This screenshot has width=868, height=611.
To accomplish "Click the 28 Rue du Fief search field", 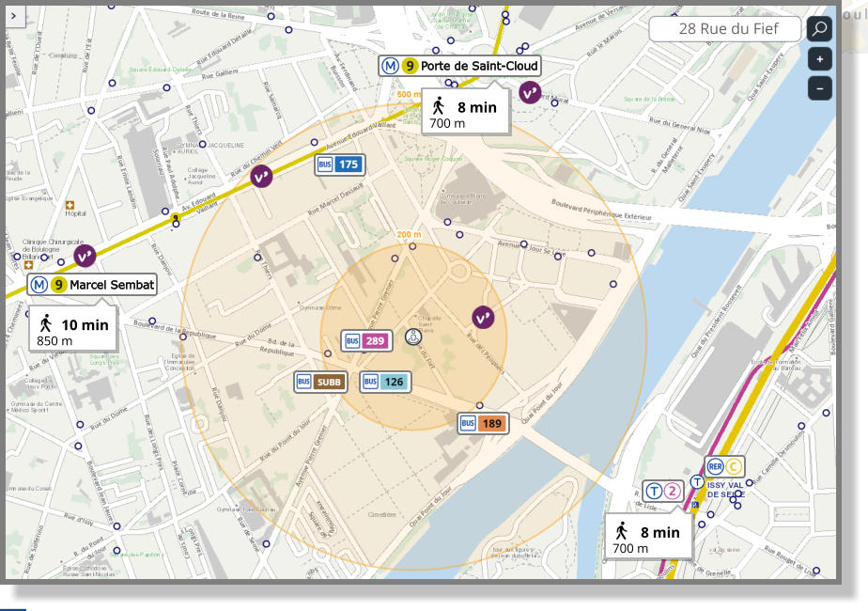I will [x=730, y=28].
